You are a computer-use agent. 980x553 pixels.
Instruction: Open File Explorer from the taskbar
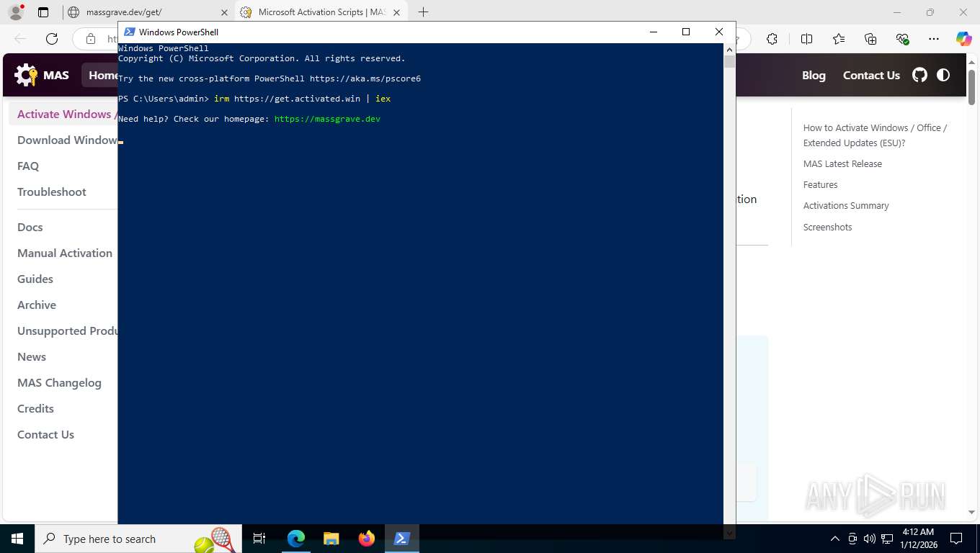pyautogui.click(x=331, y=539)
